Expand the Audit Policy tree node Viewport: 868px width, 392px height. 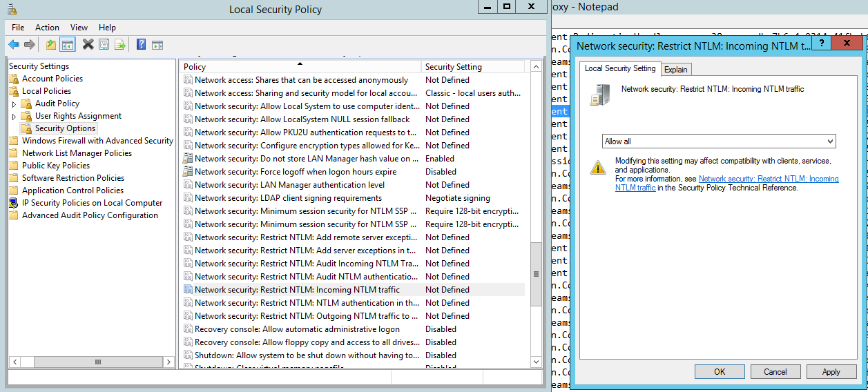click(x=14, y=104)
